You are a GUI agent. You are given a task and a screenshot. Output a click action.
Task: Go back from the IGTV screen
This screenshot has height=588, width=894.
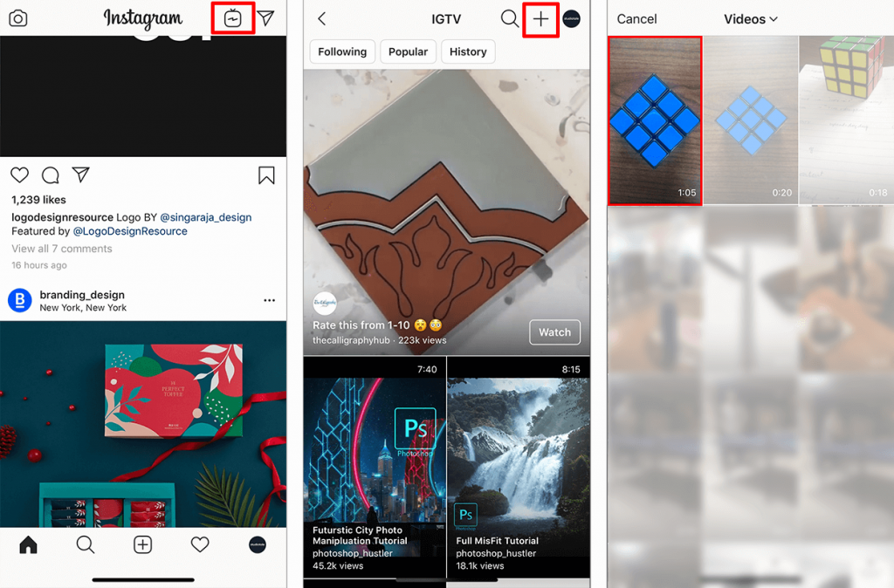322,19
